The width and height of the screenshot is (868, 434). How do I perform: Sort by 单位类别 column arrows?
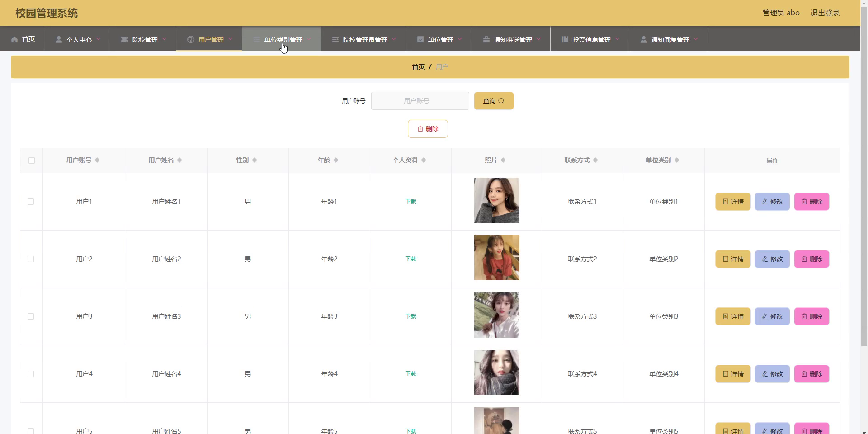[x=677, y=160]
